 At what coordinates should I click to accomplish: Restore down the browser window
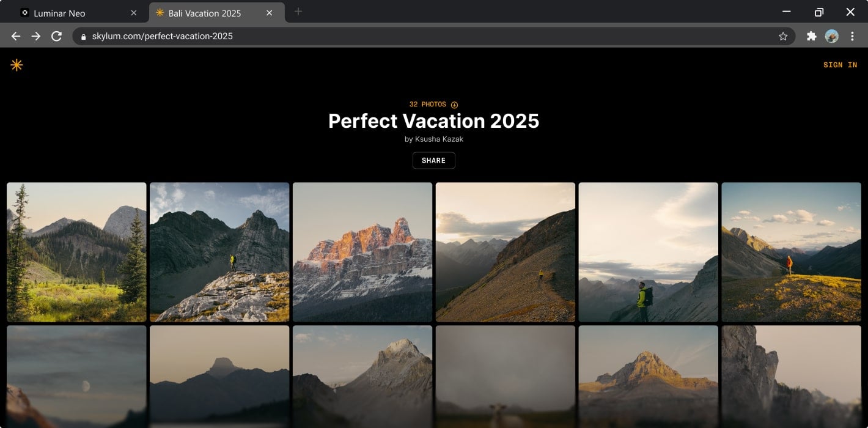click(819, 12)
